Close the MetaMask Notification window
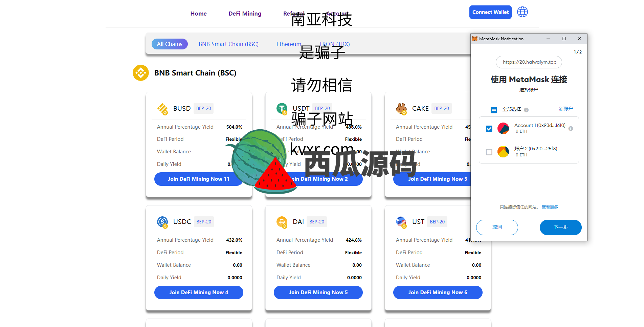 click(579, 39)
